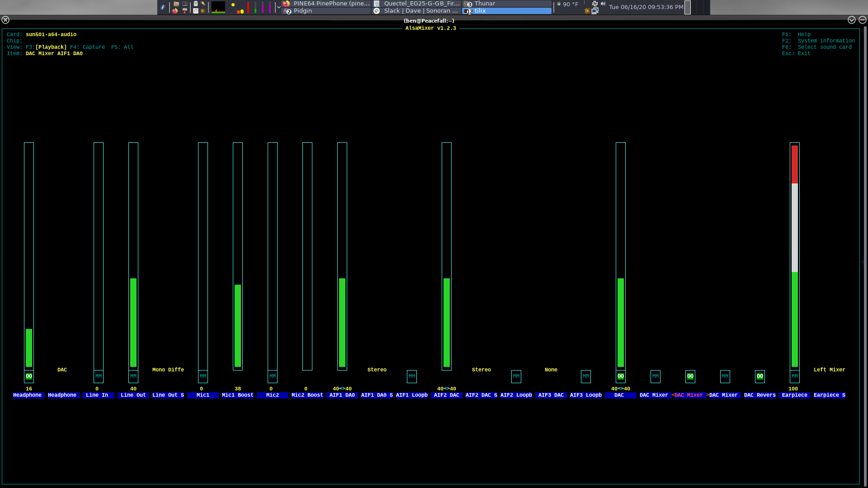Screen dimensions: 868x488
Task: Switch to the F4 Capture view
Action: pyautogui.click(x=87, y=47)
